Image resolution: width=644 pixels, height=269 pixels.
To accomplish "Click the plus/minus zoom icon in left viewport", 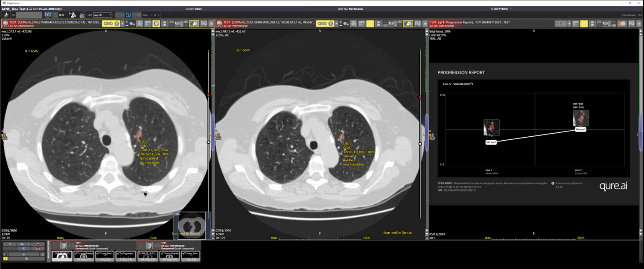I will (127, 23).
